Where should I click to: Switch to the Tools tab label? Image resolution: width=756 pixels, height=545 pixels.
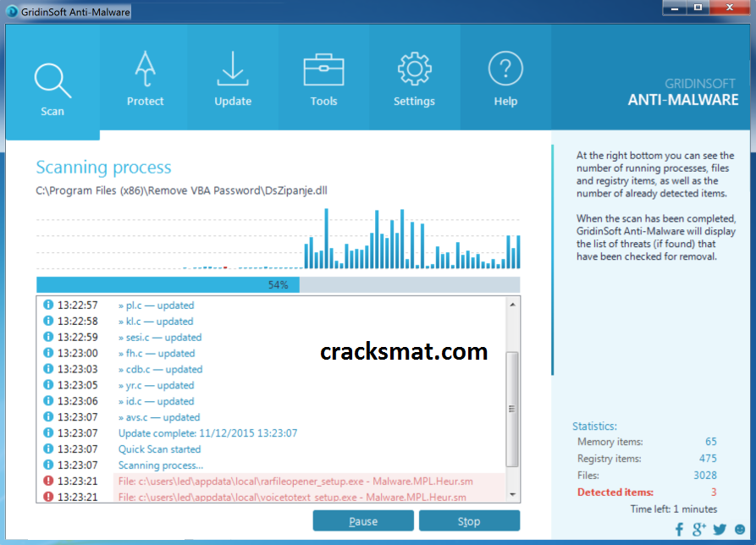pyautogui.click(x=323, y=102)
